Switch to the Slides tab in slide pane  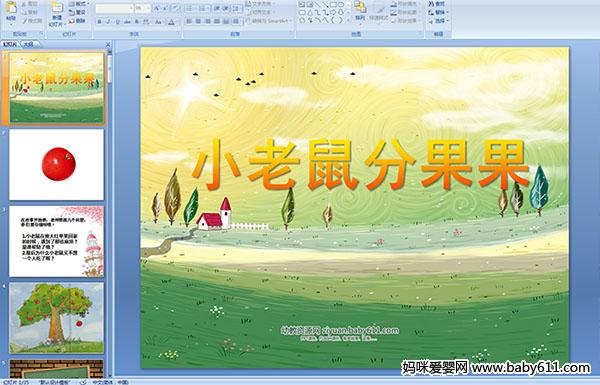pyautogui.click(x=10, y=44)
